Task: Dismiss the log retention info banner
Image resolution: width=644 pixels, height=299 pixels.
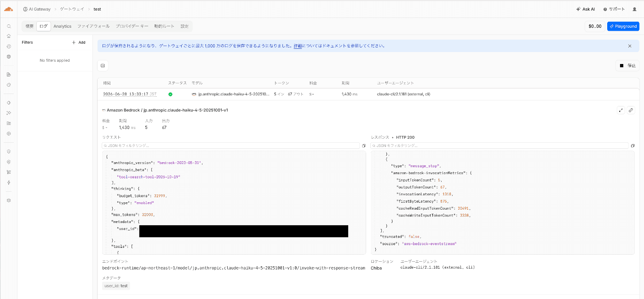Action: pos(630,46)
